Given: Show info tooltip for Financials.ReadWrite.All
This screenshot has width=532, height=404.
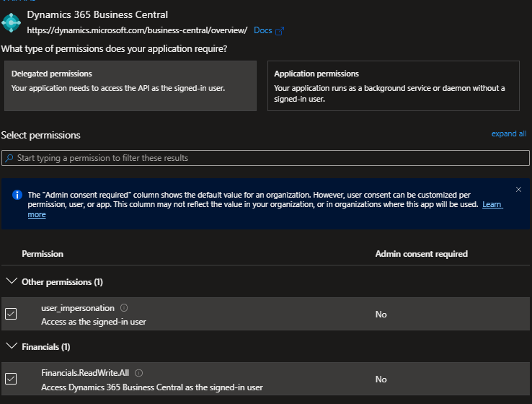Looking at the screenshot, I should pyautogui.click(x=139, y=373).
